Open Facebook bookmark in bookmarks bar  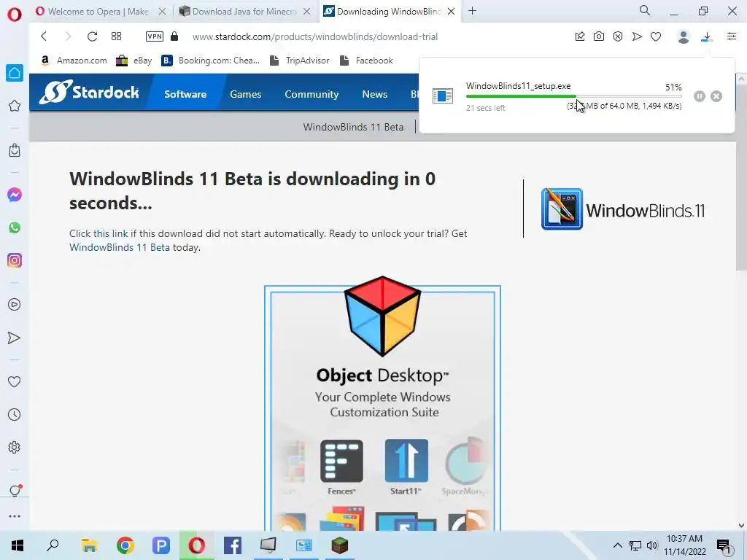click(x=366, y=61)
